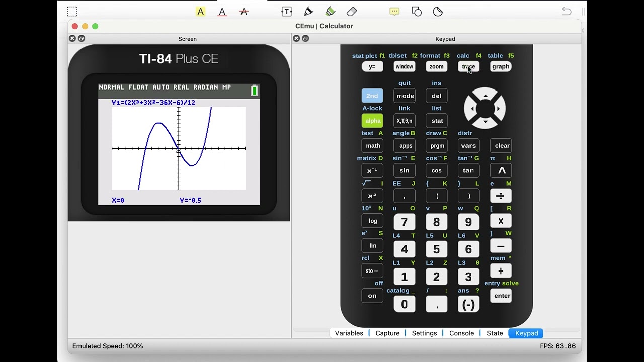
Task: Select the red underline text tool
Action: (x=222, y=11)
